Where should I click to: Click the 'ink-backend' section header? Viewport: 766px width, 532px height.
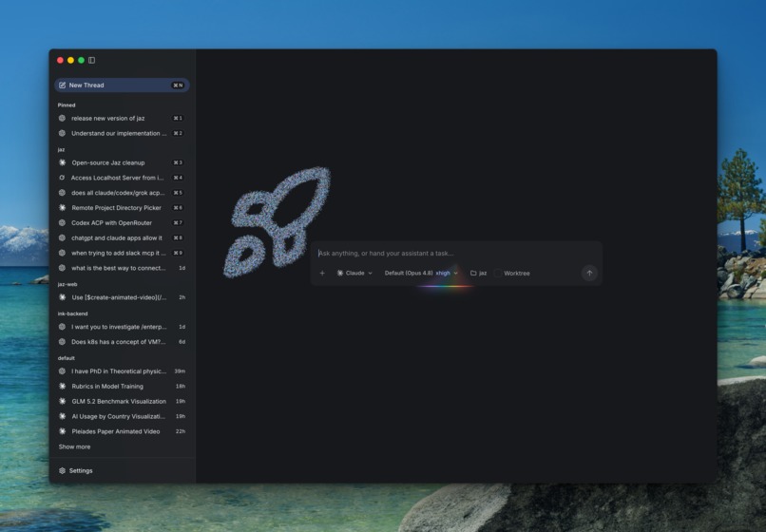tap(72, 313)
